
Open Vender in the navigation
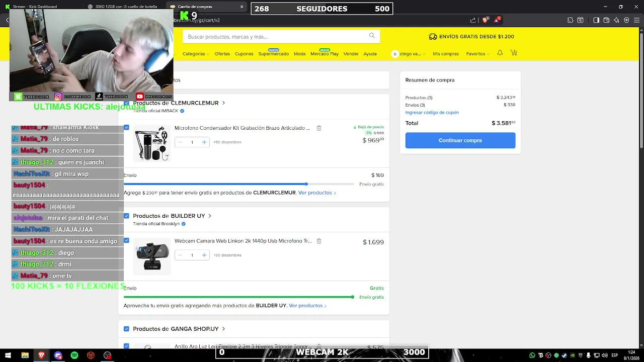click(351, 54)
